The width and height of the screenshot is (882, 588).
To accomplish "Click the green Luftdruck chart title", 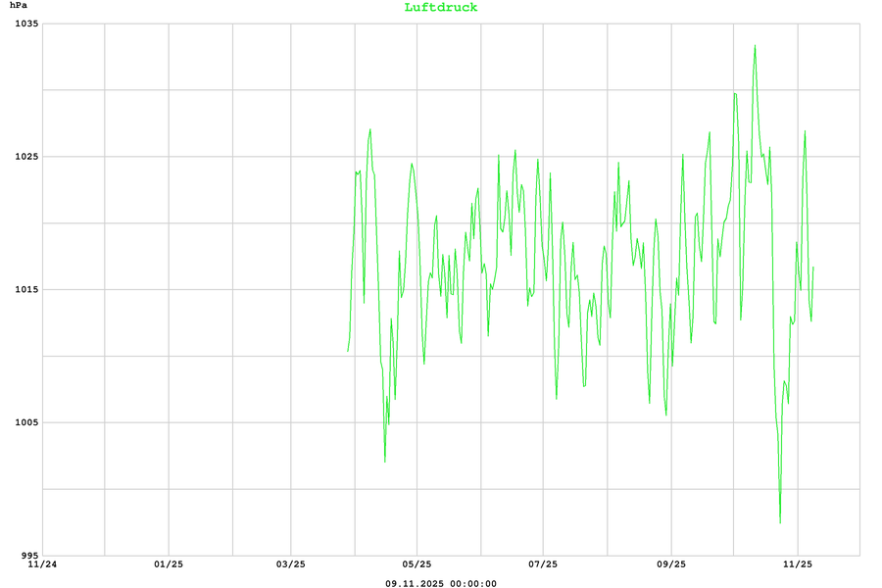I will click(x=441, y=8).
